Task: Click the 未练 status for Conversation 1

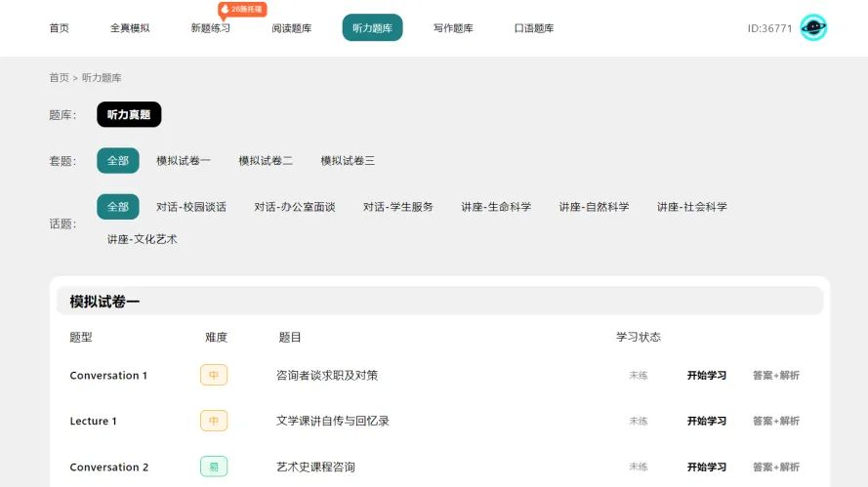Action: click(639, 375)
